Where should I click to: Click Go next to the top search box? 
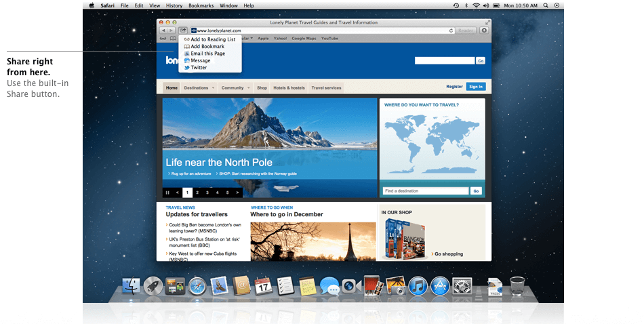coord(481,61)
